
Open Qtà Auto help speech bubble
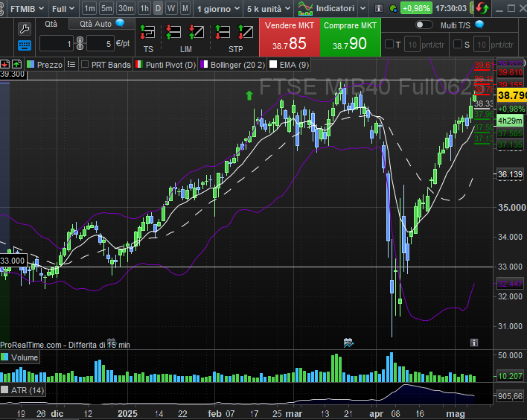[x=120, y=23]
